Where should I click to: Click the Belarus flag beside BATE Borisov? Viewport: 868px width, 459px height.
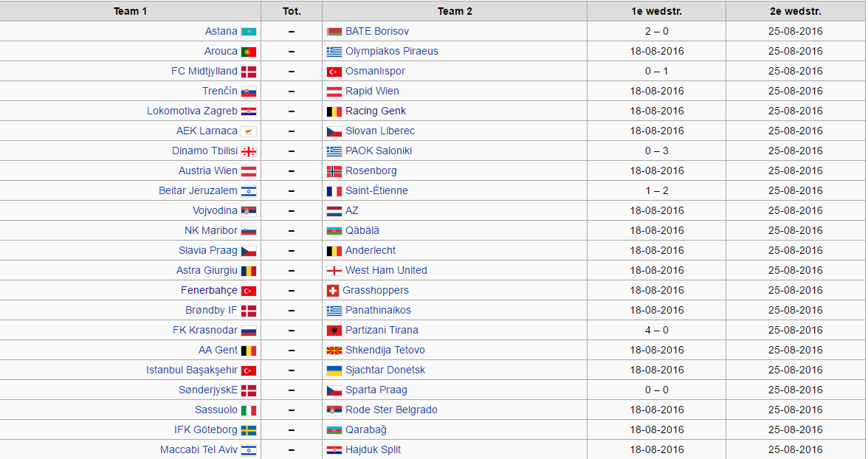(334, 32)
